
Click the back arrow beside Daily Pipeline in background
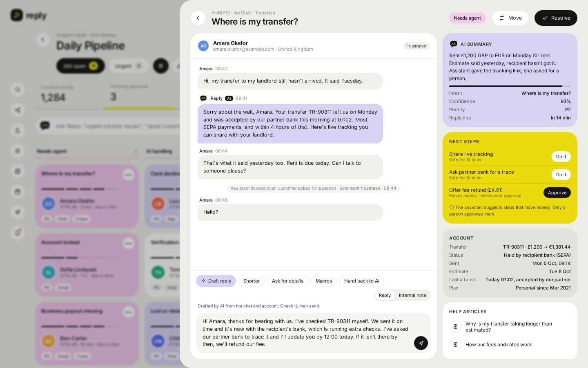42,40
